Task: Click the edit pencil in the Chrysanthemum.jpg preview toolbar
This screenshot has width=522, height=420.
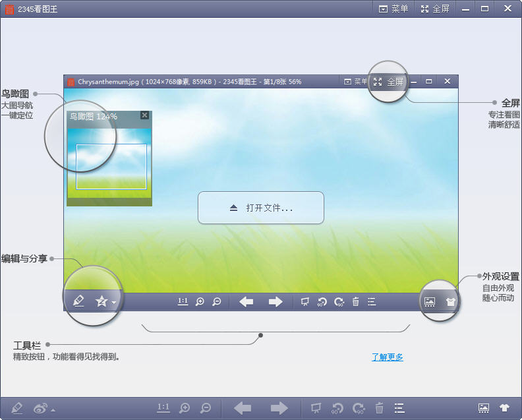Action: [78, 301]
